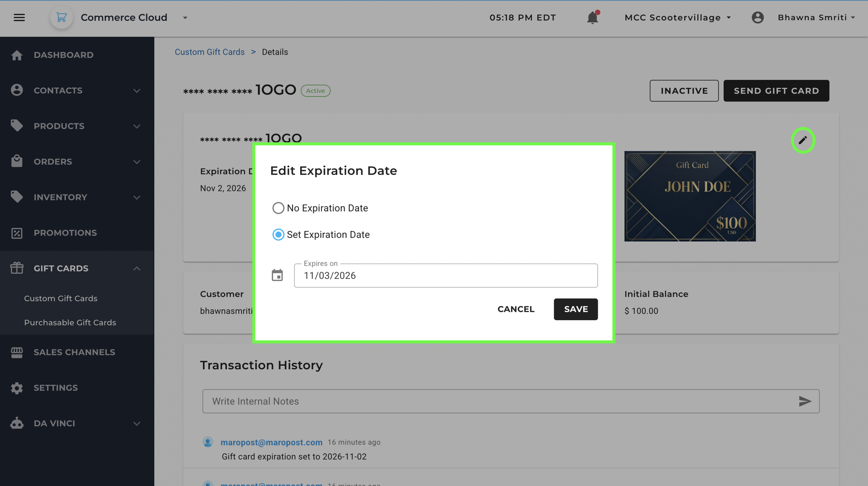Go to Purchasable Gift Cards
The image size is (868, 486).
70,322
